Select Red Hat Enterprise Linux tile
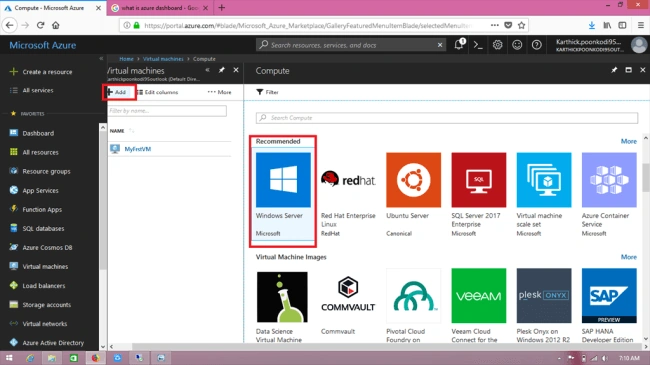Screen dimensions: 650x365 (348, 195)
